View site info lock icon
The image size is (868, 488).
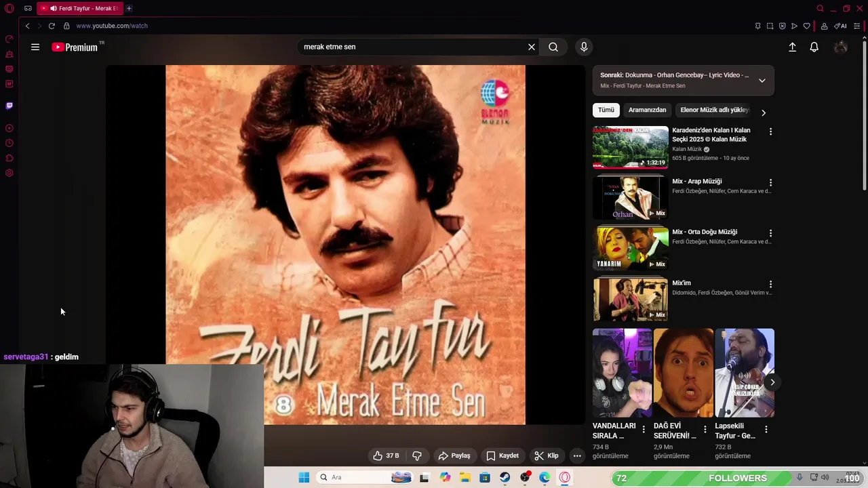click(66, 26)
